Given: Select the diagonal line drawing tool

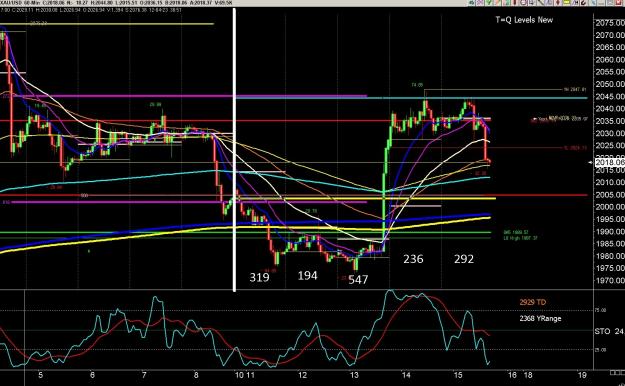Looking at the screenshot, I should pyautogui.click(x=540, y=2).
